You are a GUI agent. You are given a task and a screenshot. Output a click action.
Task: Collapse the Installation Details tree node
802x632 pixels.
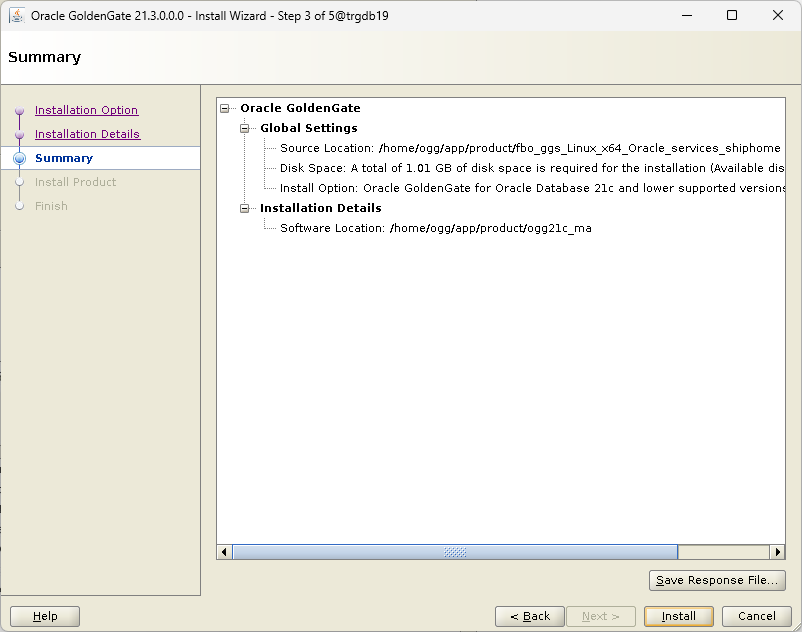[x=244, y=208]
